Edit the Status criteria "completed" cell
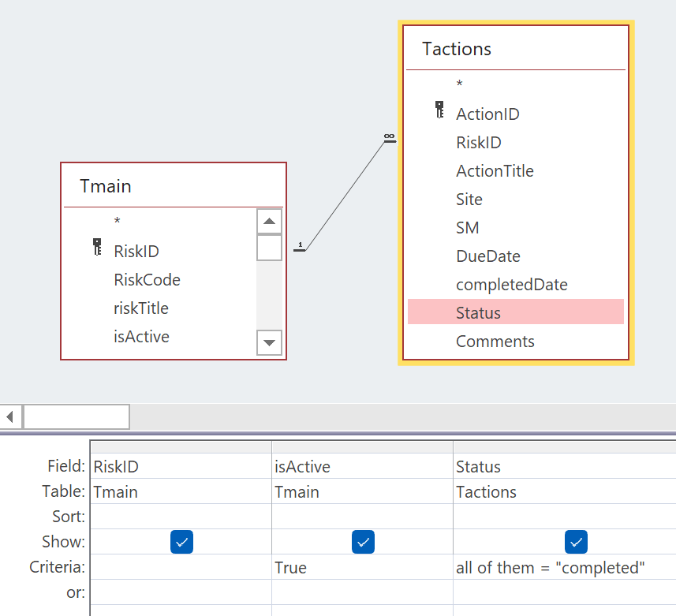Viewport: 676px width, 616px height. pyautogui.click(x=563, y=567)
